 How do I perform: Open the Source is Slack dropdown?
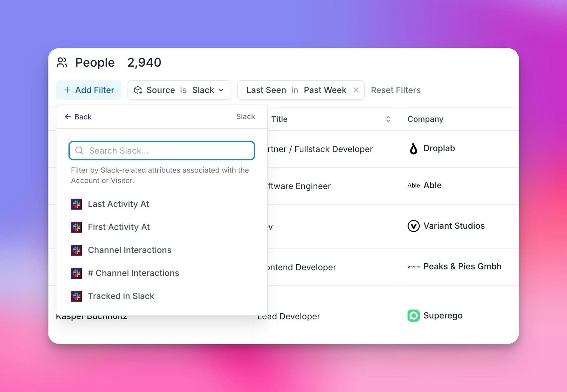coord(221,90)
